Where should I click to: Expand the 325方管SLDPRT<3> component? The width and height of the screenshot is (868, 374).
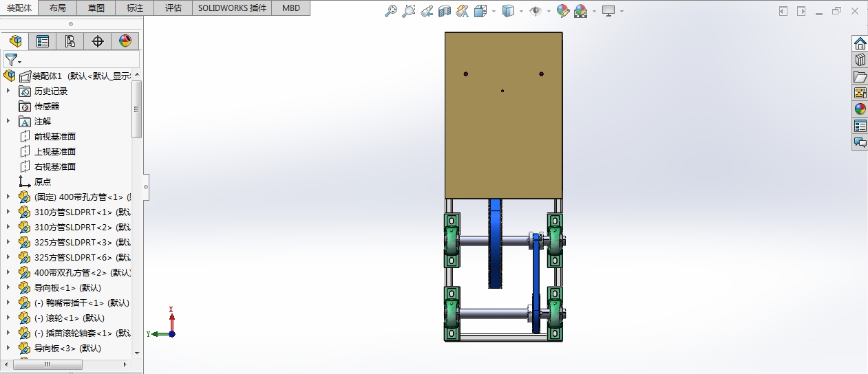(8, 242)
